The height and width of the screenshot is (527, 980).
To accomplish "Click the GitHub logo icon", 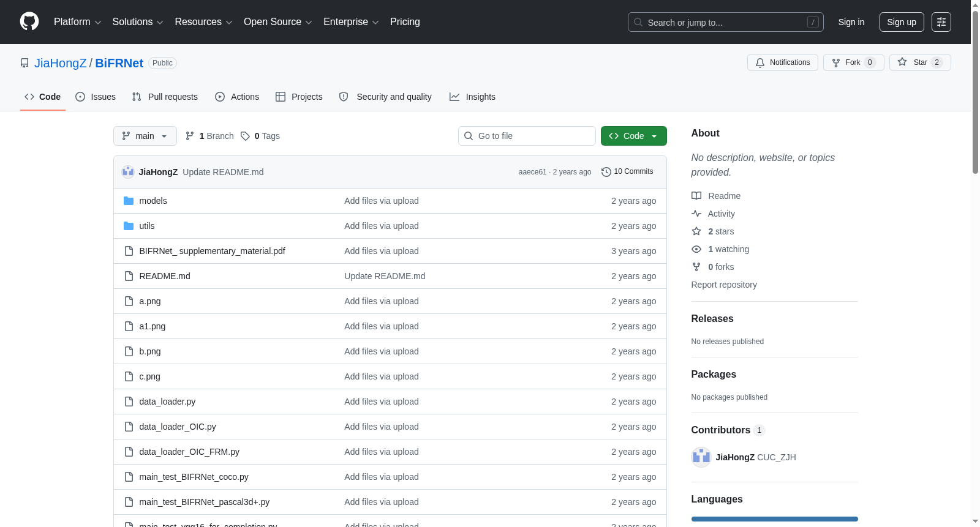I will point(29,22).
